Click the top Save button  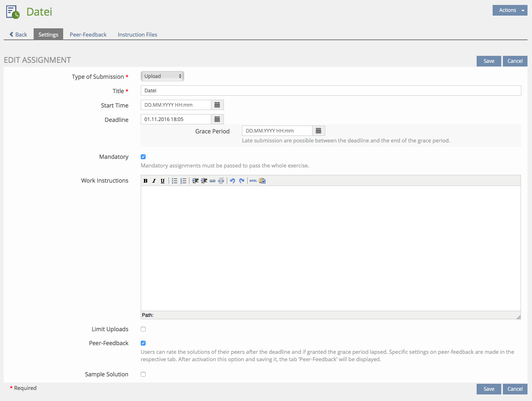[x=489, y=61]
